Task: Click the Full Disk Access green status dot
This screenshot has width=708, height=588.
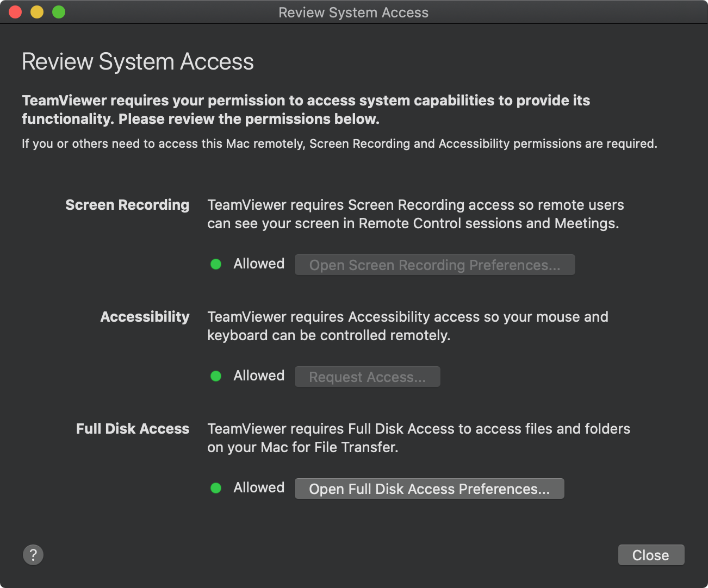Action: coord(216,488)
